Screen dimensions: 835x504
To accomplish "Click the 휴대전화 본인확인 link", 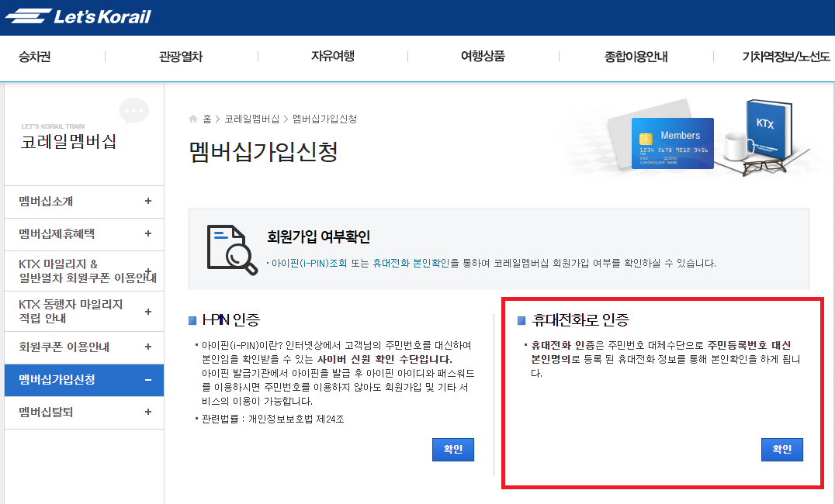I will click(411, 263).
